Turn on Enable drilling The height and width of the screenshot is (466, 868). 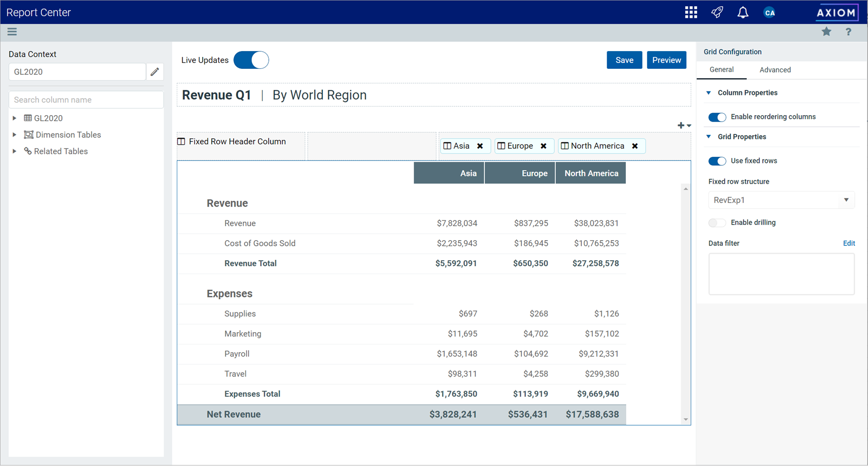(717, 223)
